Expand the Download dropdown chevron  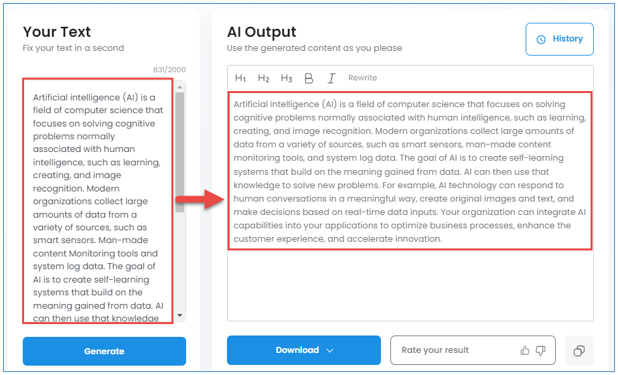coord(330,351)
